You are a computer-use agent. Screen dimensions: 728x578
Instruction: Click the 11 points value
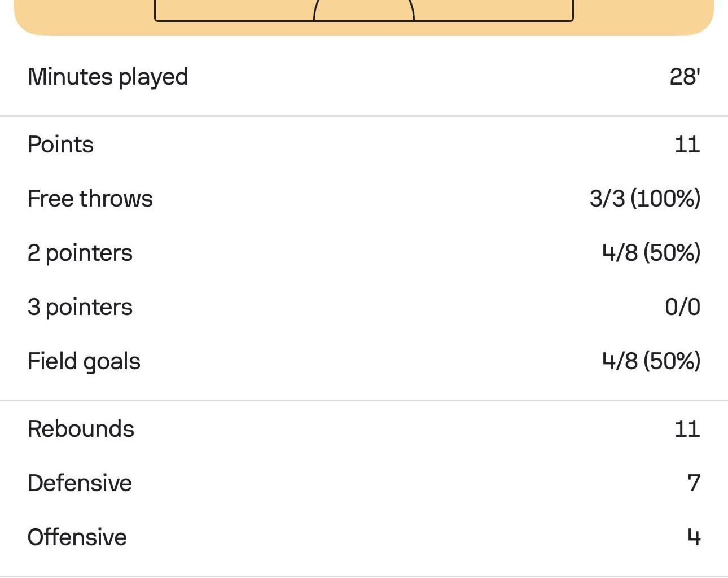(x=688, y=144)
